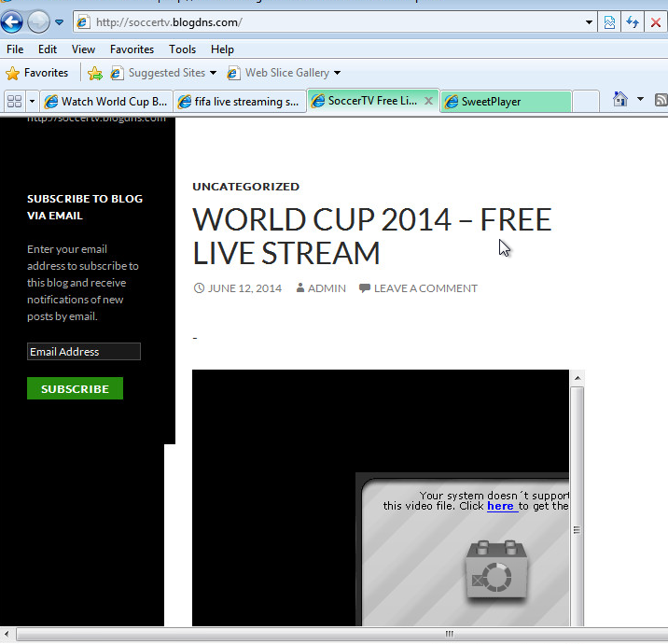Click the video frame vertical scrollbar
This screenshot has height=644, width=668.
(577, 504)
